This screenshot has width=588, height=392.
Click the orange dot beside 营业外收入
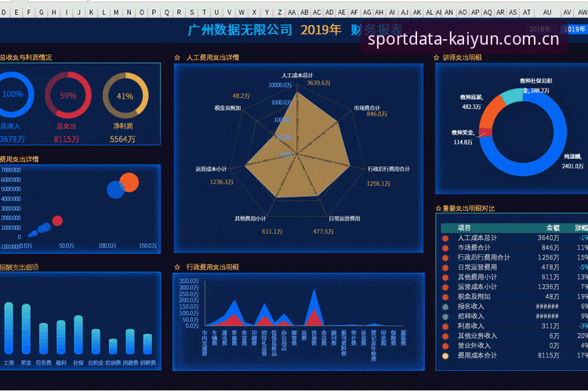point(445,346)
